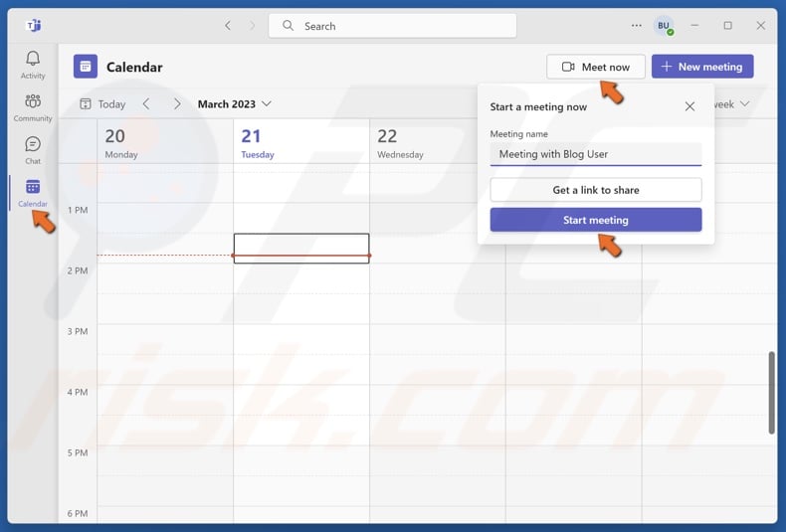Image resolution: width=786 pixels, height=532 pixels.
Task: Open the Calendar section in sidebar
Action: (x=33, y=193)
